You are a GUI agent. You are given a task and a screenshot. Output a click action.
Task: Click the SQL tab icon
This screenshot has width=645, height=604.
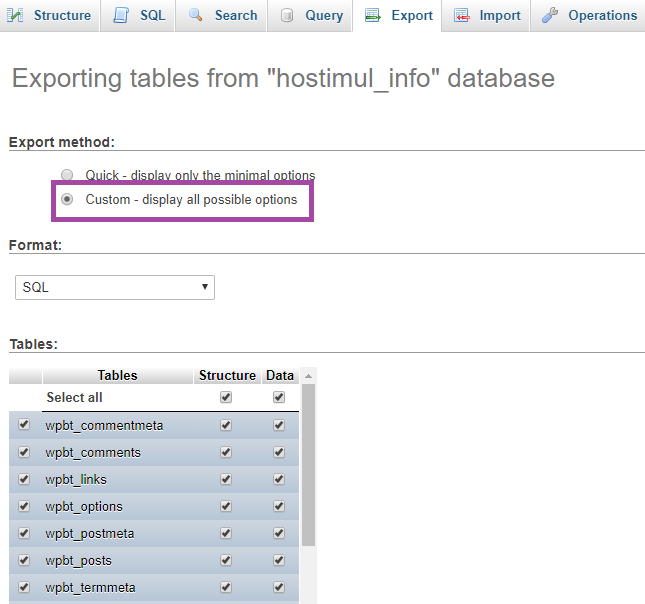(x=121, y=15)
